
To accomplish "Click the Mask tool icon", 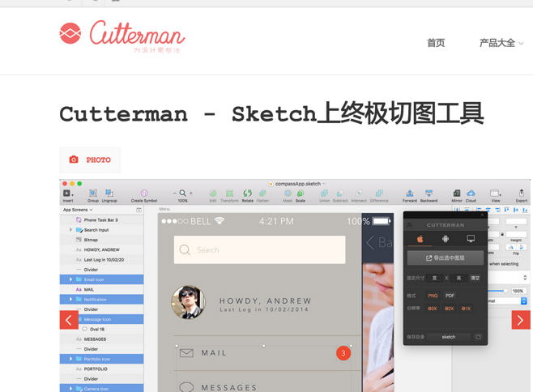I will (x=288, y=193).
